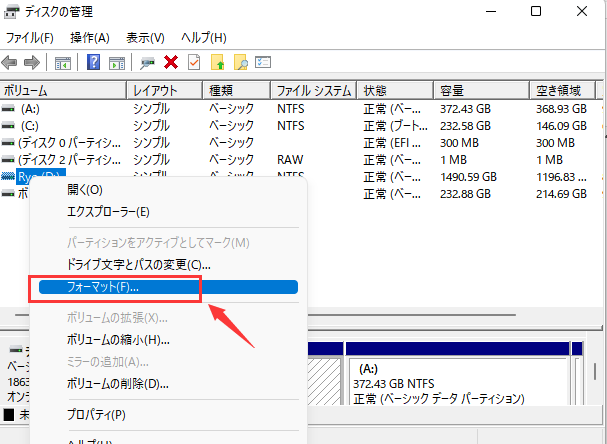Click the 232.88 GB capacity cell
This screenshot has width=607, height=444.
(465, 194)
